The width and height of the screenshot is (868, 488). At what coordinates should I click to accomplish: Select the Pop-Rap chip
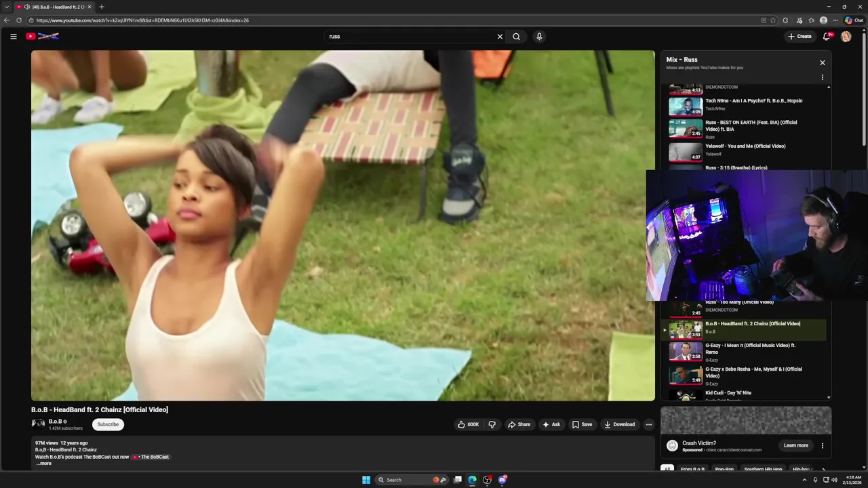click(724, 469)
